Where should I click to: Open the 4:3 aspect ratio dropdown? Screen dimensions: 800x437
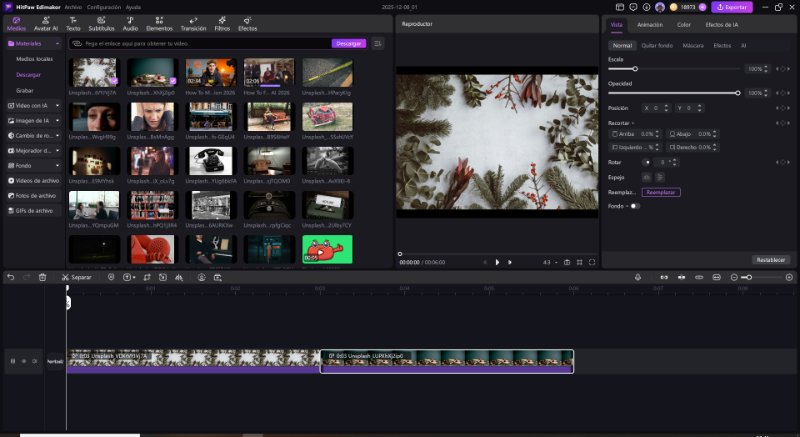pos(549,262)
